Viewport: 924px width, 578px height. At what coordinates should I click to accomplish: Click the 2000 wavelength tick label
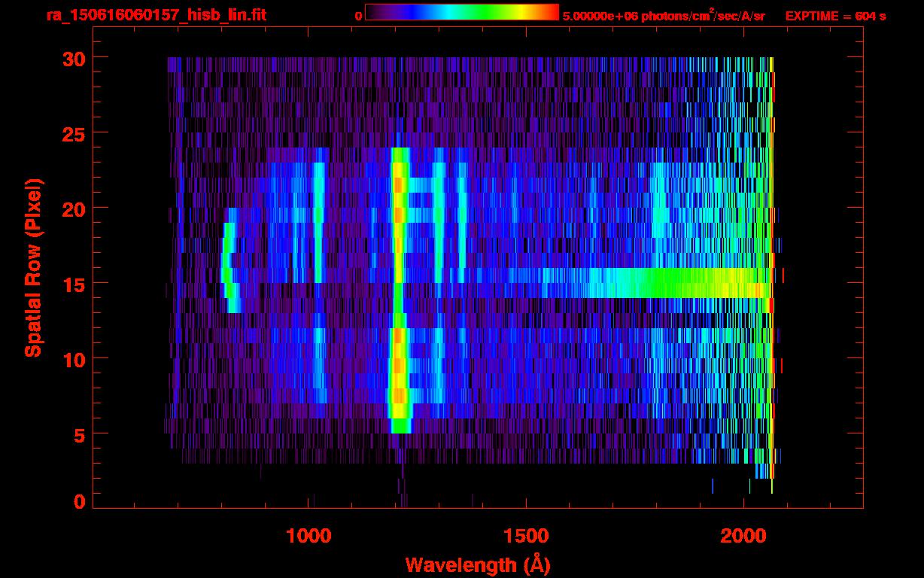743,535
